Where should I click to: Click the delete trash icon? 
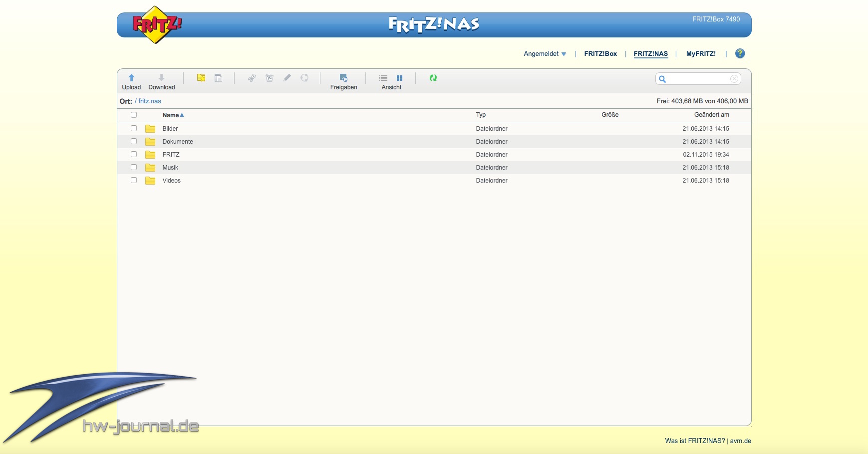tap(270, 78)
